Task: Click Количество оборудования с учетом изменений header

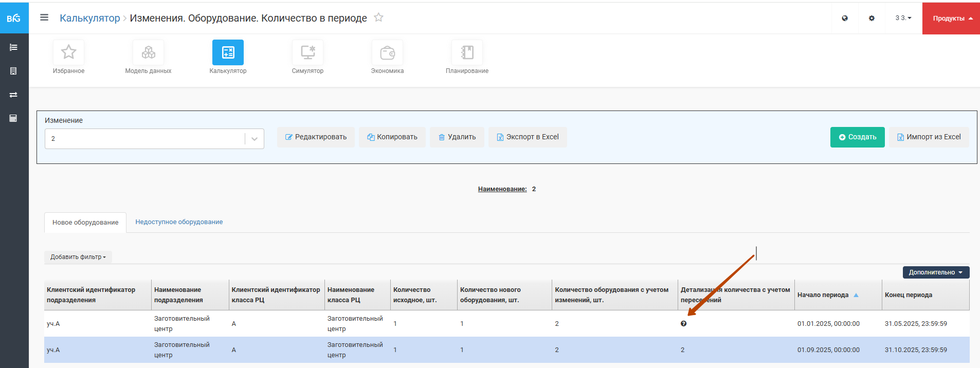Action: 615,295
